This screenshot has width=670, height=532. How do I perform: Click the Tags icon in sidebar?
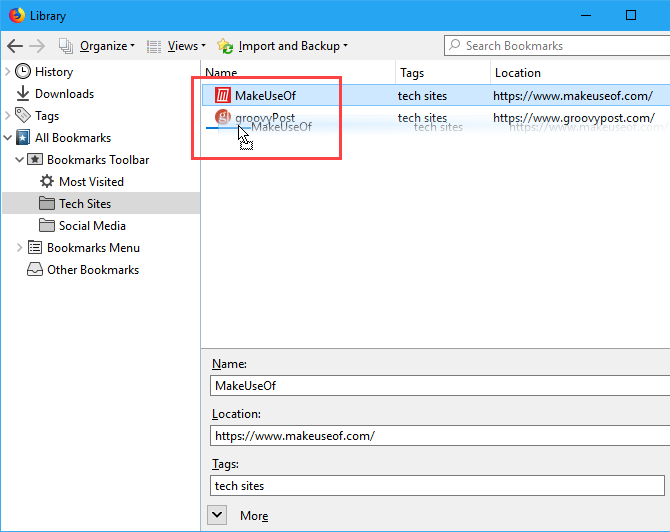coord(23,116)
